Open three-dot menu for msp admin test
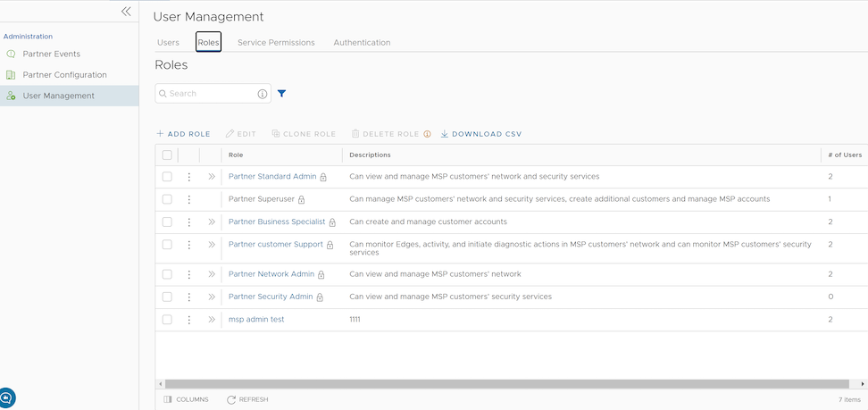 [189, 319]
